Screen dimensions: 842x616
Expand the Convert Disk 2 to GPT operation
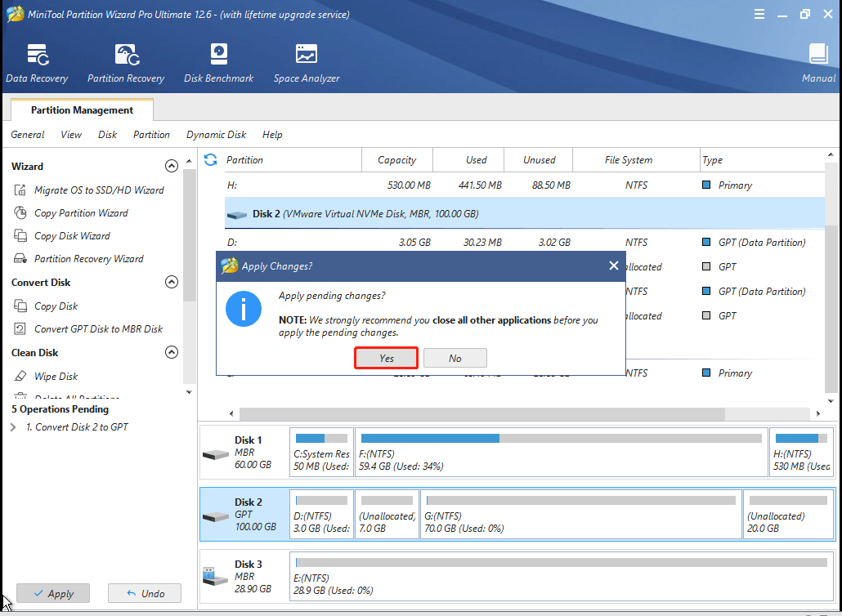tap(13, 427)
